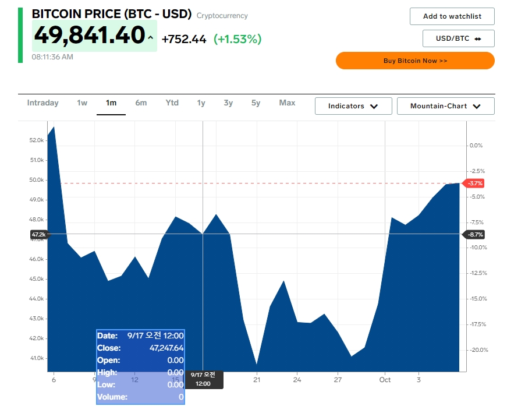
Task: Click the red -3.7% marker label
Action: coord(474,183)
